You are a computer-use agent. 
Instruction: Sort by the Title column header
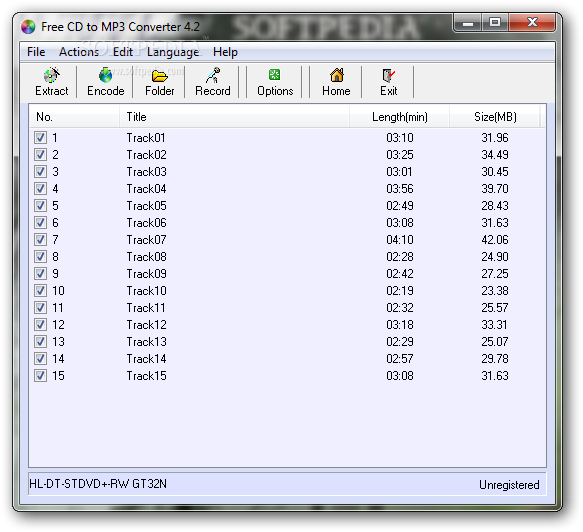coord(234,117)
